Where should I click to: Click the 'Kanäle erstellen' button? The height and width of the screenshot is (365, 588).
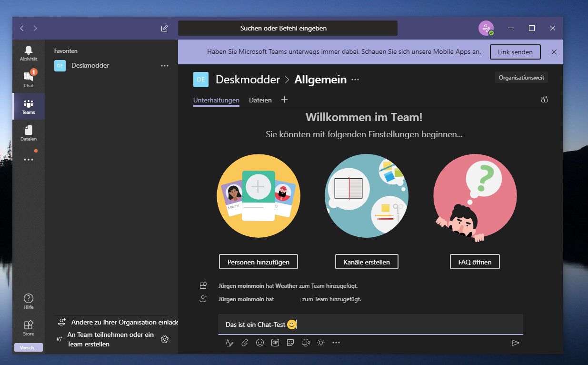pyautogui.click(x=367, y=262)
